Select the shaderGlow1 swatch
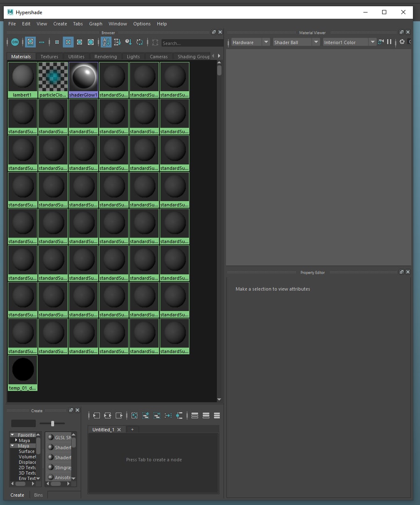Screen dimensions: 420x505 83,80
